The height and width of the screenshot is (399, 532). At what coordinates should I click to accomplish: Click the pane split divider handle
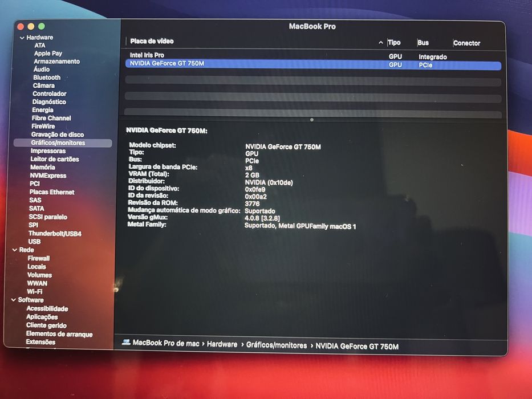coord(312,120)
